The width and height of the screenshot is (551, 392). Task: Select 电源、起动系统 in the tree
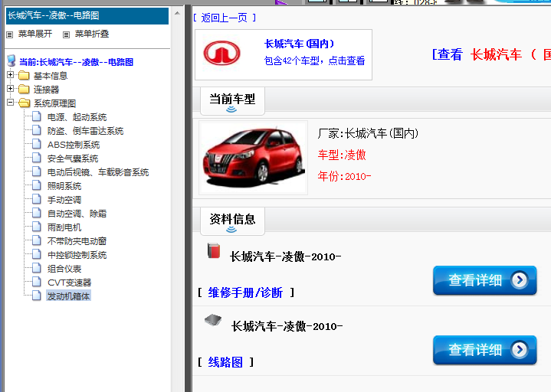pos(77,117)
